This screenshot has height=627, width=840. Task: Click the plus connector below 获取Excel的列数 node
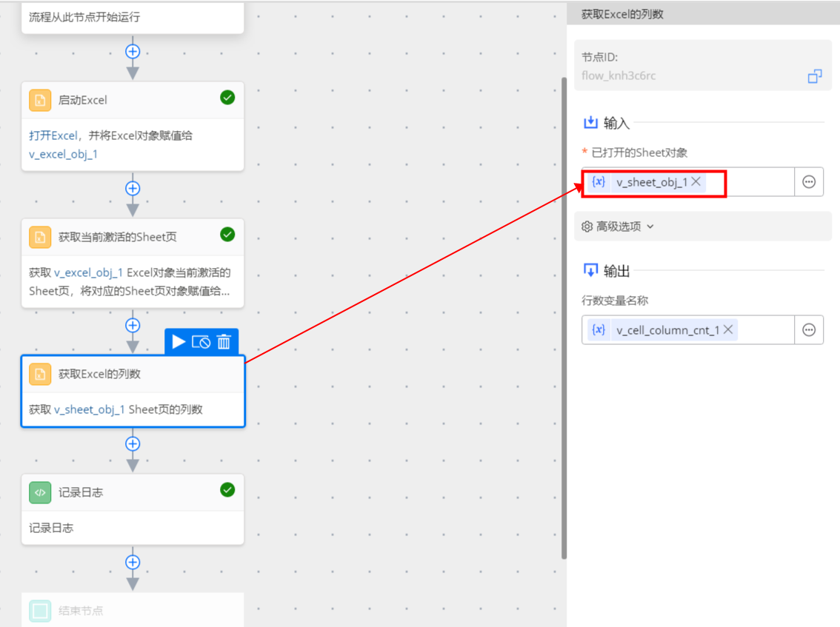coord(133,444)
